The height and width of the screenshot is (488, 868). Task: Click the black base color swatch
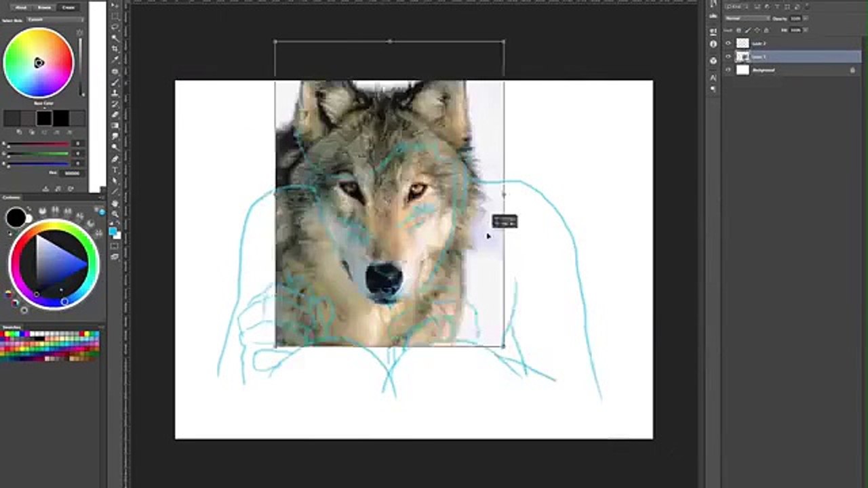[44, 118]
